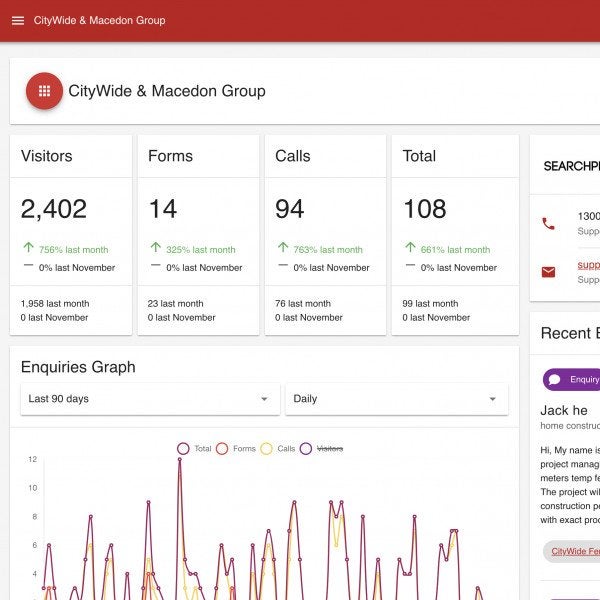Viewport: 600px width, 600px height.
Task: Click 1,958 last month text
Action: pyautogui.click(x=55, y=303)
